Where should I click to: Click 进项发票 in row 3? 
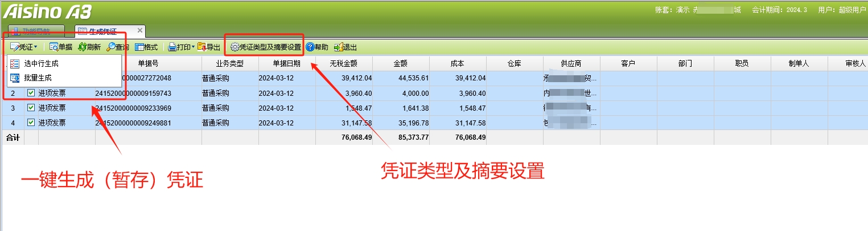[52, 108]
